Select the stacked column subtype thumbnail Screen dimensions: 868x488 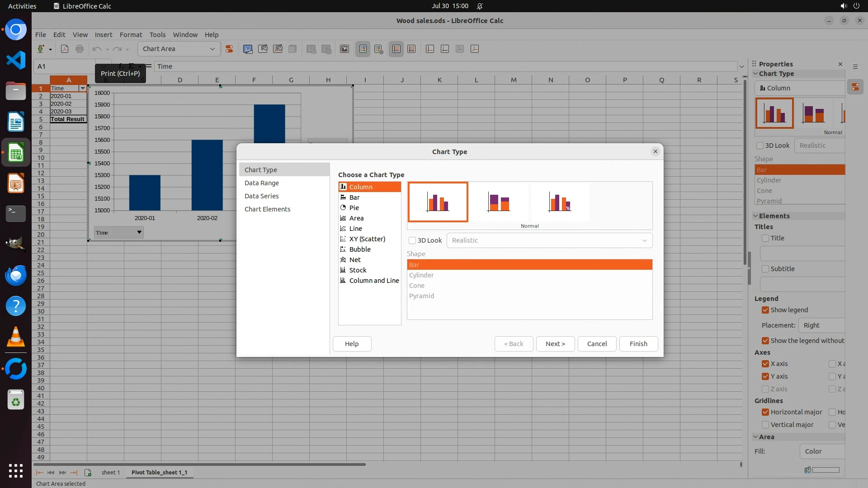[x=499, y=202]
